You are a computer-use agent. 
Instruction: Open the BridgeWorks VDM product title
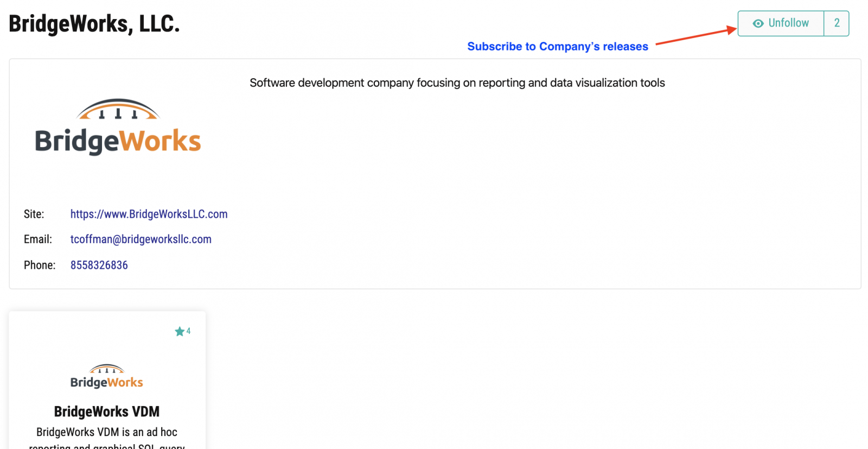coord(107,412)
